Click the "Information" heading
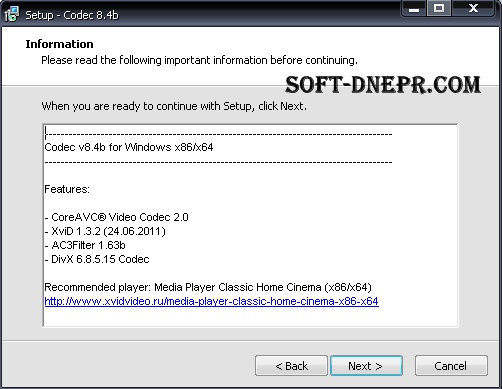 click(59, 44)
